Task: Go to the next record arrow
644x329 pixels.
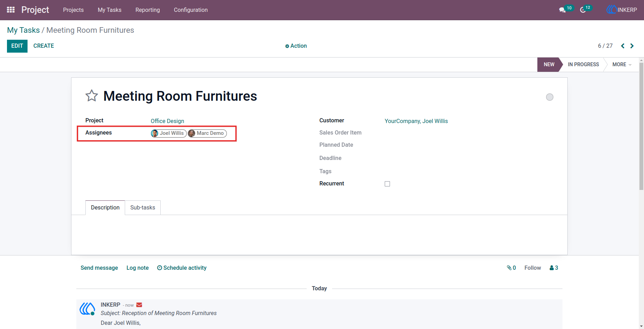Action: tap(632, 46)
